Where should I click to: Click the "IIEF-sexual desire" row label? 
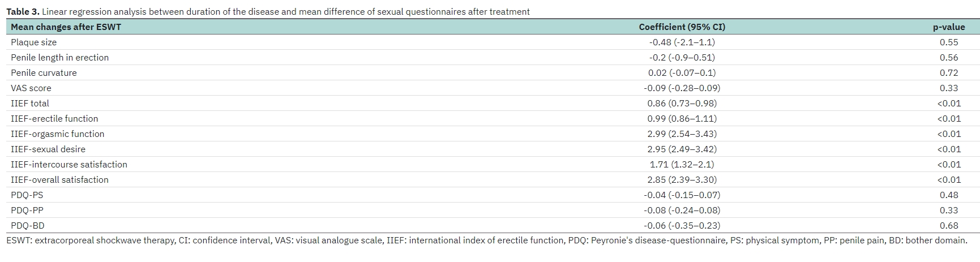(48, 149)
